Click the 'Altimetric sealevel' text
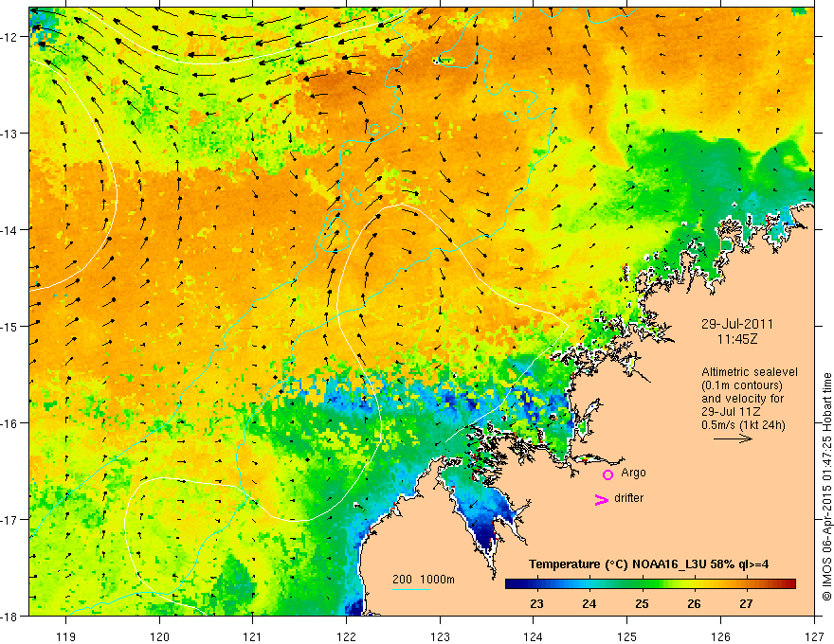Screen dimensions: 834x644 (x=750, y=372)
